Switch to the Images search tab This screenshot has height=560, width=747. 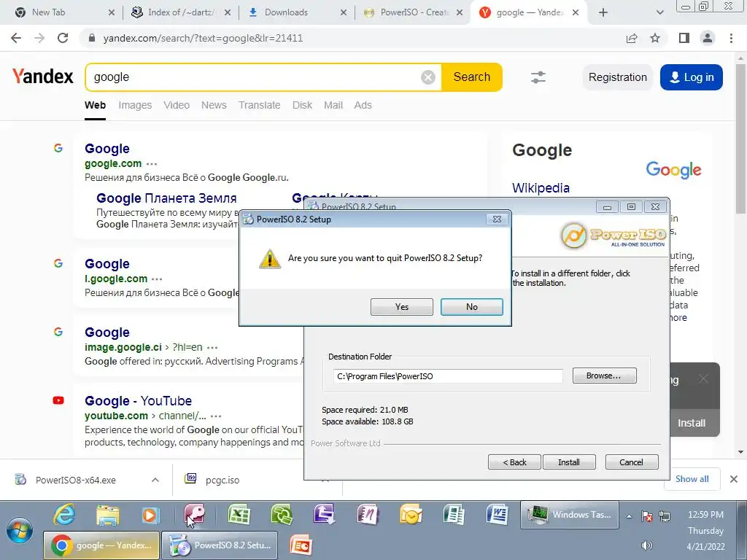135,105
